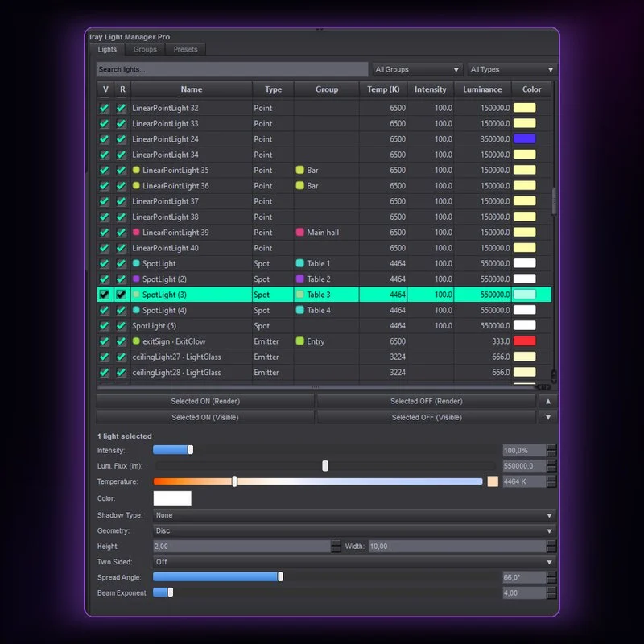Click the yellow-green group icon next to LinearPointLight 35

136,170
